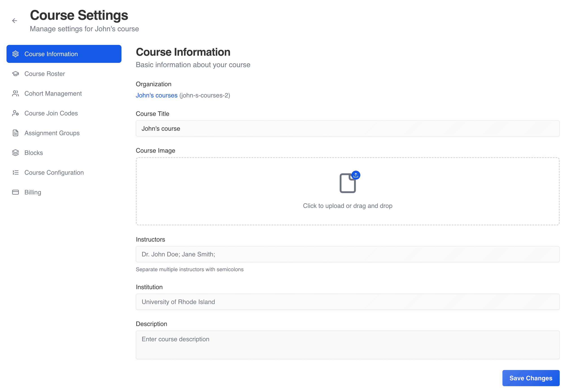The image size is (568, 392).
Task: Focus the Course Title input field
Action: pos(348,128)
